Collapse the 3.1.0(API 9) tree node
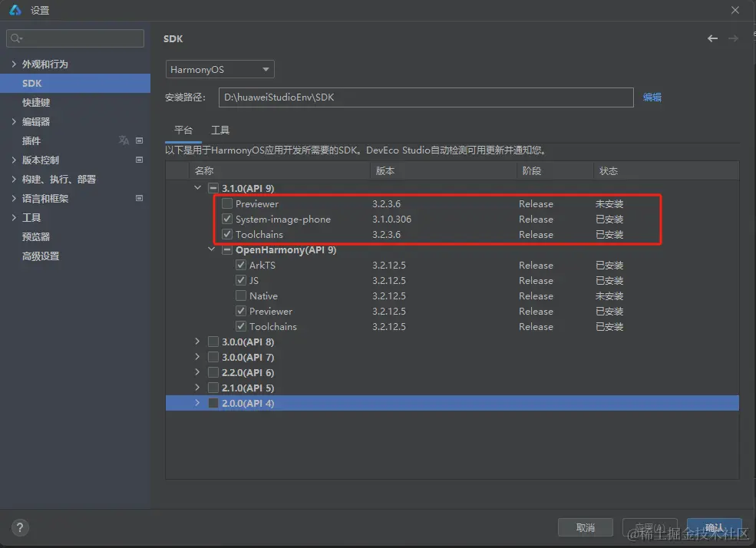 click(x=197, y=187)
